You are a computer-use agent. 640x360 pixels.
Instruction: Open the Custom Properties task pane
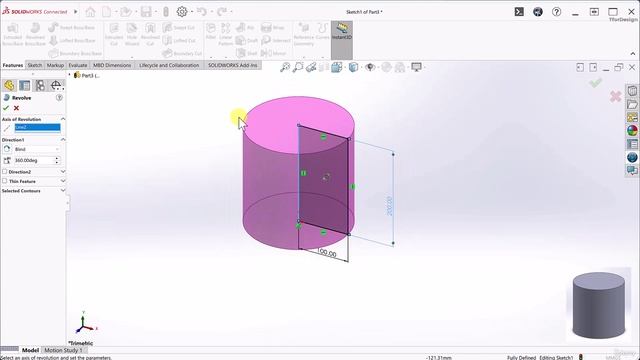(x=632, y=144)
